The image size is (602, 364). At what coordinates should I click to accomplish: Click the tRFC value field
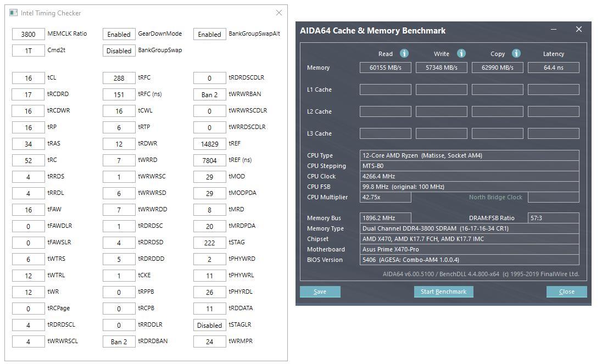coord(119,78)
